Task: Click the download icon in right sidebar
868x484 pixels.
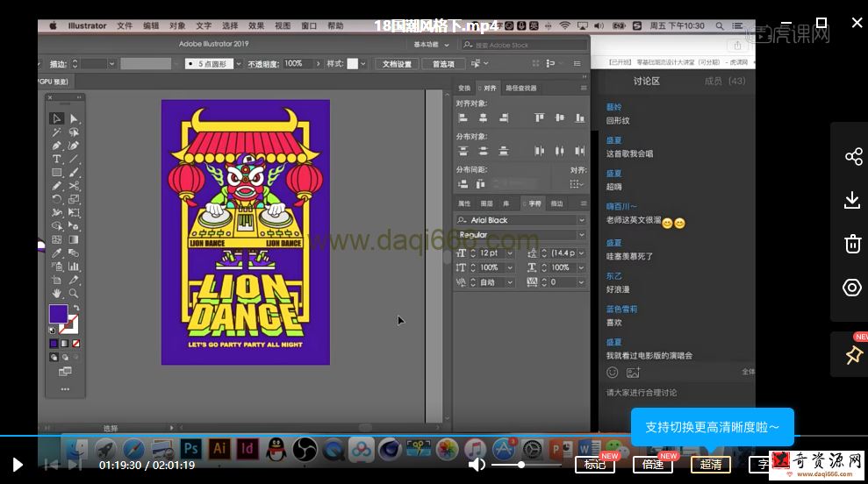Action: [x=852, y=200]
